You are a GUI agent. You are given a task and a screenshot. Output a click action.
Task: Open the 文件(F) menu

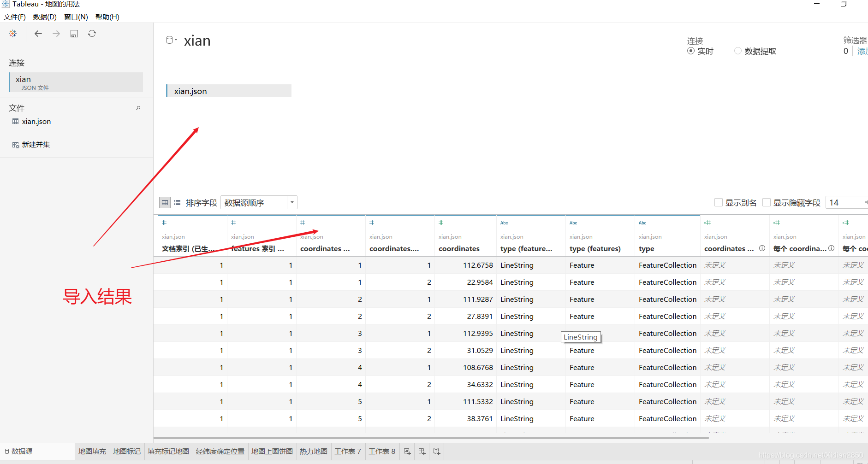(x=15, y=17)
